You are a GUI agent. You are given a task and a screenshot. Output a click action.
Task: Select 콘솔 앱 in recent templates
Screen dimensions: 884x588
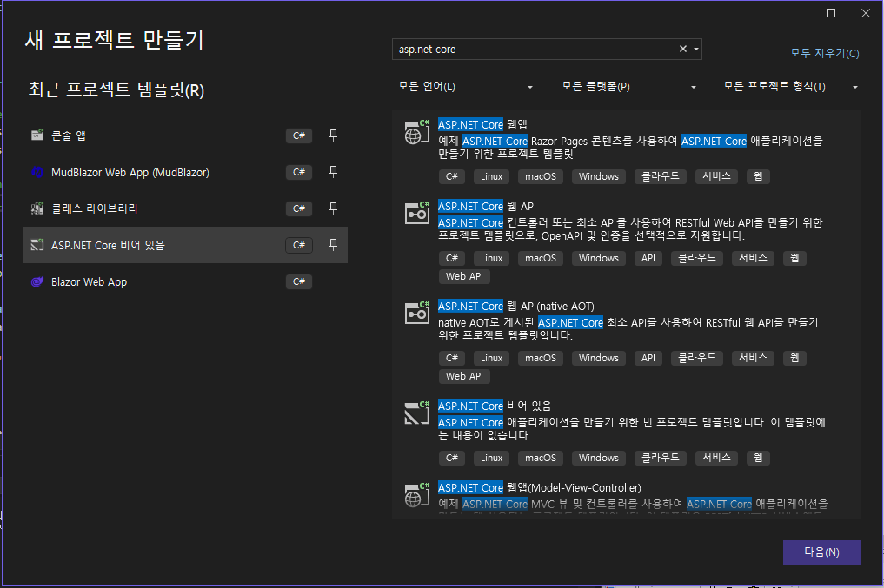pos(69,135)
